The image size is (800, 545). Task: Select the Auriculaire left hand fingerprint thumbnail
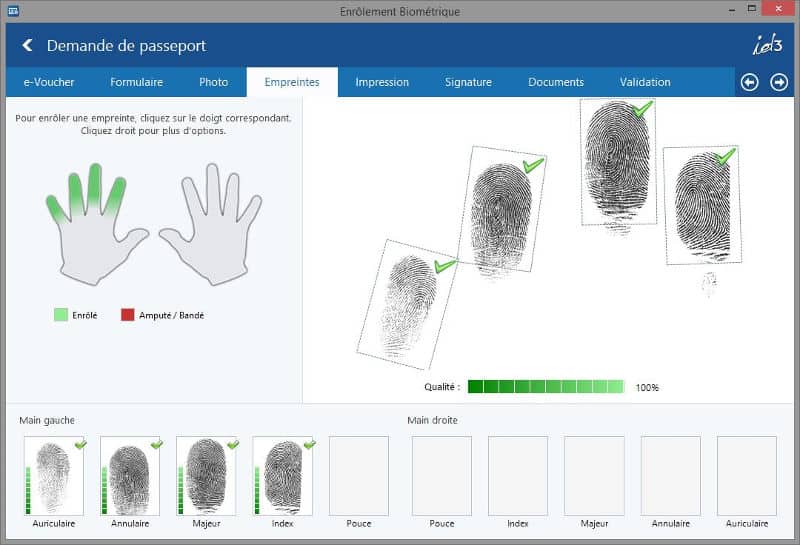click(54, 476)
